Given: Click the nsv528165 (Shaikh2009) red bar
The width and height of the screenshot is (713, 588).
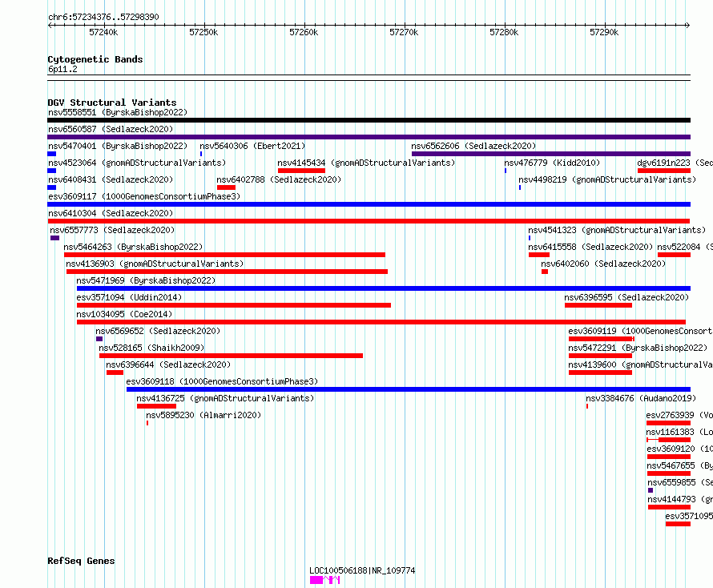Looking at the screenshot, I should pos(231,356).
